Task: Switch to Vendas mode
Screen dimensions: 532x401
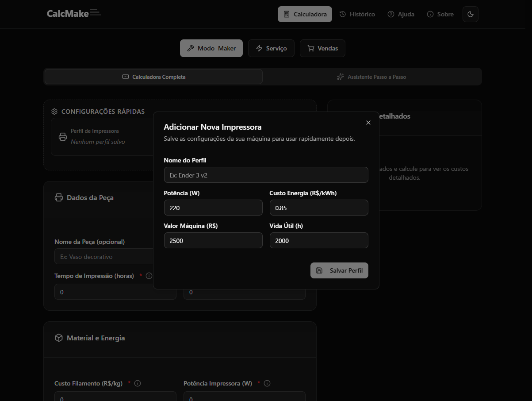Action: pos(322,48)
